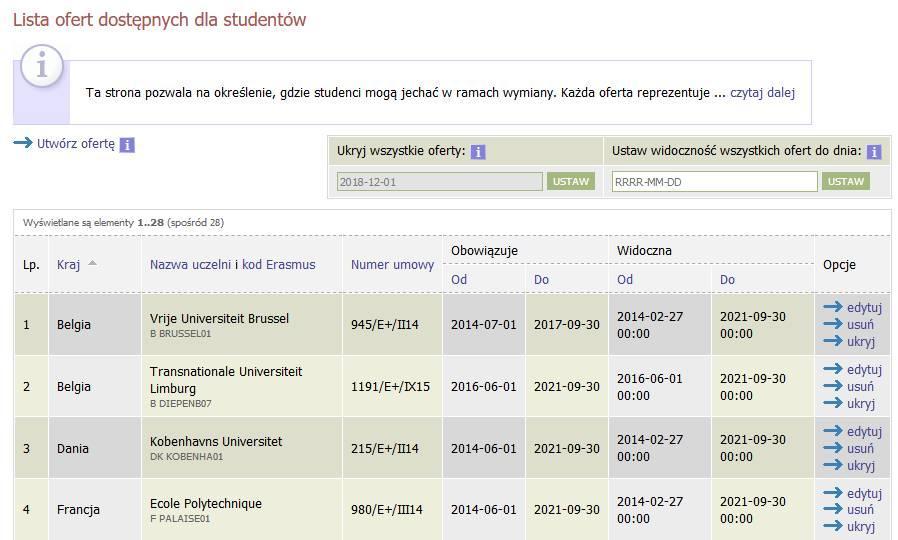Hide the Vrije Universiteit Brussel offer
898x540 pixels.
tap(861, 341)
